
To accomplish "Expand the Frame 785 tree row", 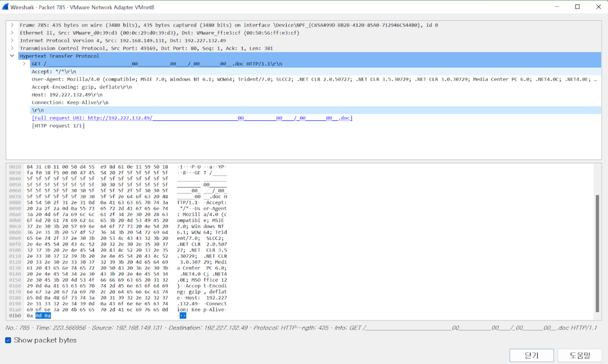I will [x=12, y=25].
